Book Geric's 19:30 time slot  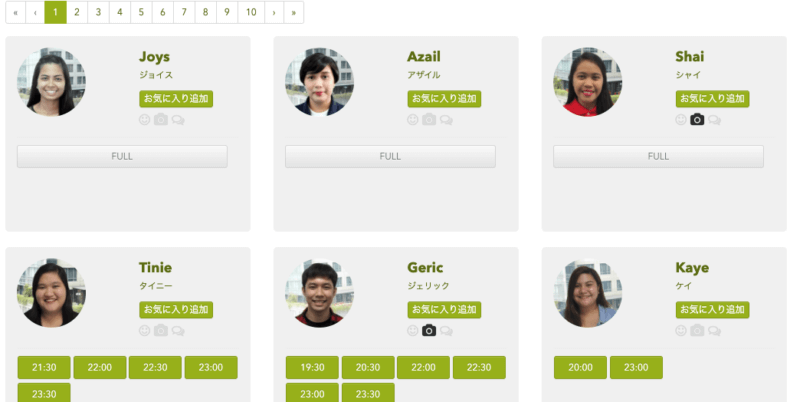[312, 367]
